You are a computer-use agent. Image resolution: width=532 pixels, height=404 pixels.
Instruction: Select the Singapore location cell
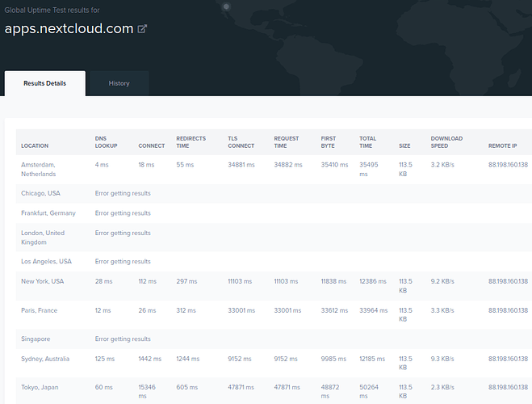(x=36, y=339)
